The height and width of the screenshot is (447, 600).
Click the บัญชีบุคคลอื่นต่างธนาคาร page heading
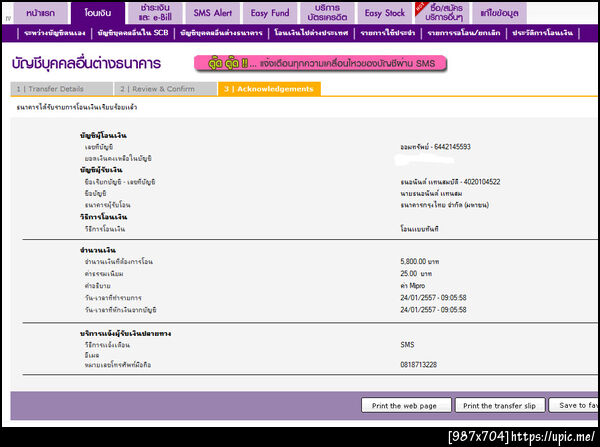tap(86, 64)
